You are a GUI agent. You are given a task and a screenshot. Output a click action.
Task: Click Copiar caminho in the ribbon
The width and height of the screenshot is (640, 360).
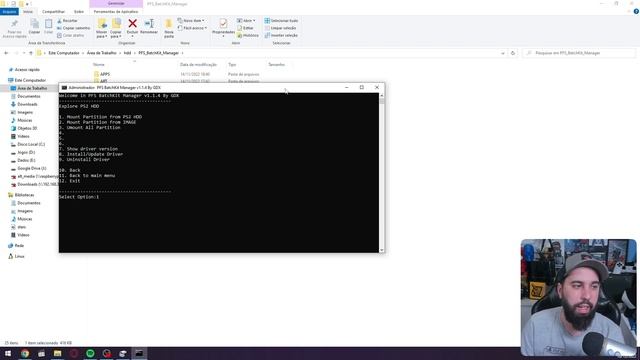point(73,28)
